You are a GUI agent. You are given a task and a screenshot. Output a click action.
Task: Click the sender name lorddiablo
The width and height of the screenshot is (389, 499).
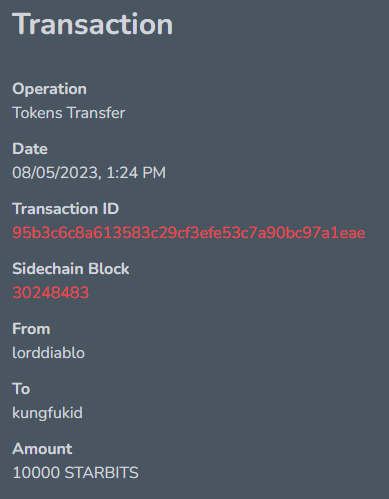(49, 353)
